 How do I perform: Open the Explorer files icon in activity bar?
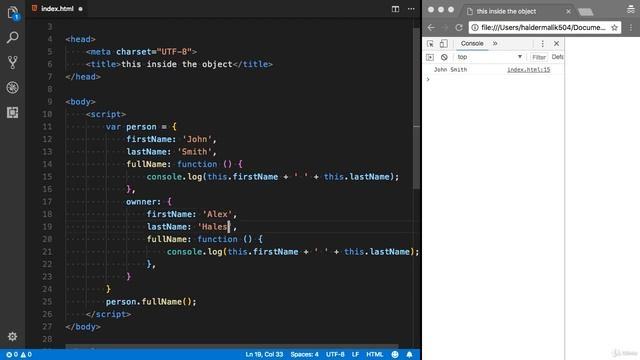(13, 13)
